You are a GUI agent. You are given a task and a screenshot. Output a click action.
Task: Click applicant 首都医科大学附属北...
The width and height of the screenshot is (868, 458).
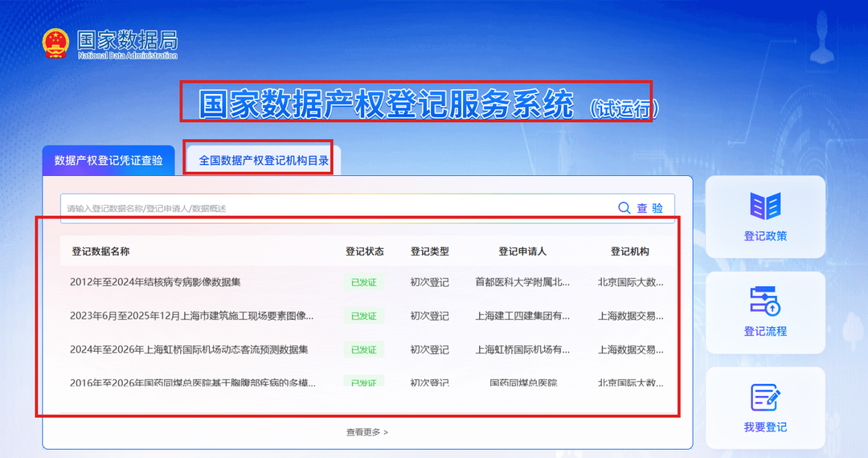coord(522,282)
